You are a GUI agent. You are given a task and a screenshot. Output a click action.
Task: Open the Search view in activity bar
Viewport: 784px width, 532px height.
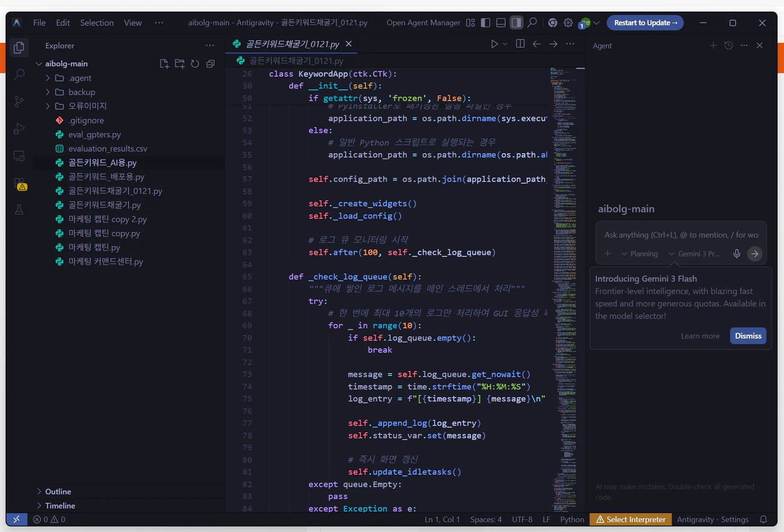click(x=19, y=74)
